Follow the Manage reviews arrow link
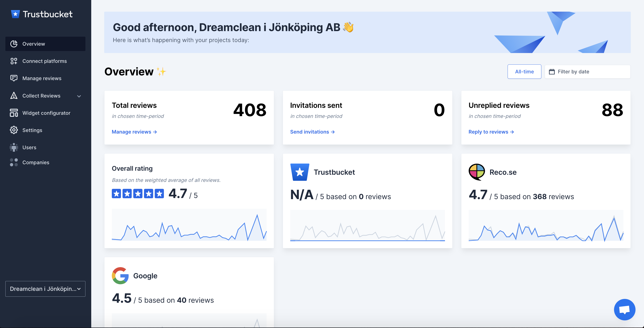 coord(134,132)
